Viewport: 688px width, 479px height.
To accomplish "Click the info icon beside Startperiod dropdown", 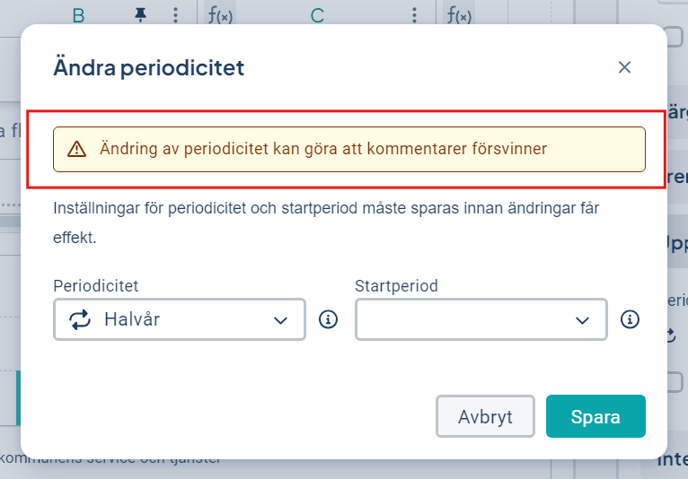I will [x=630, y=320].
